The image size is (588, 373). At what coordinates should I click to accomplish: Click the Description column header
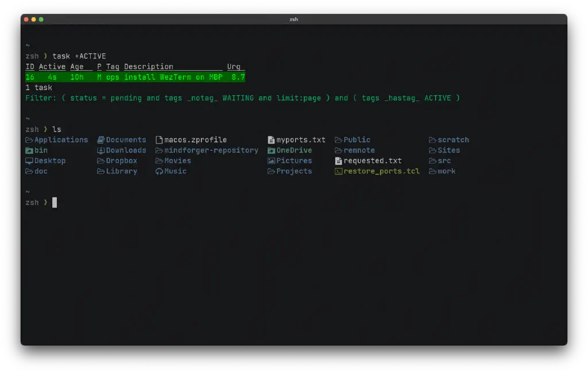pos(149,67)
